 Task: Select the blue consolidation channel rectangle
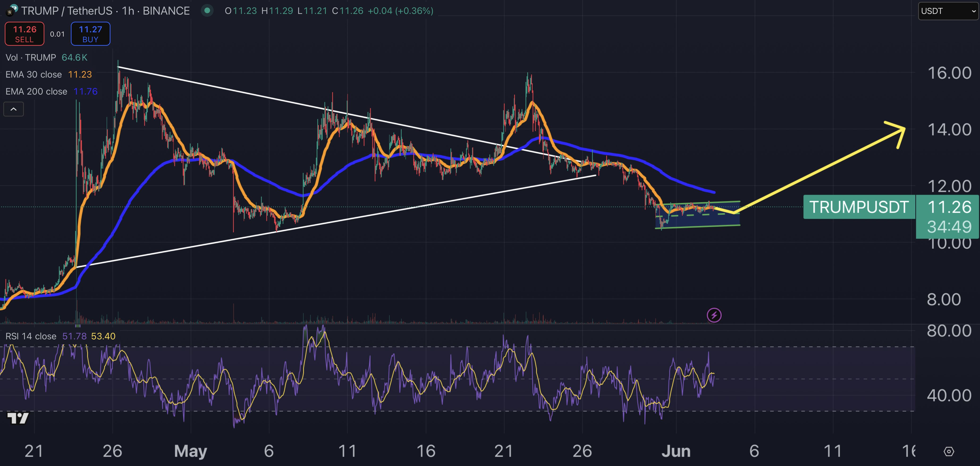700,221
